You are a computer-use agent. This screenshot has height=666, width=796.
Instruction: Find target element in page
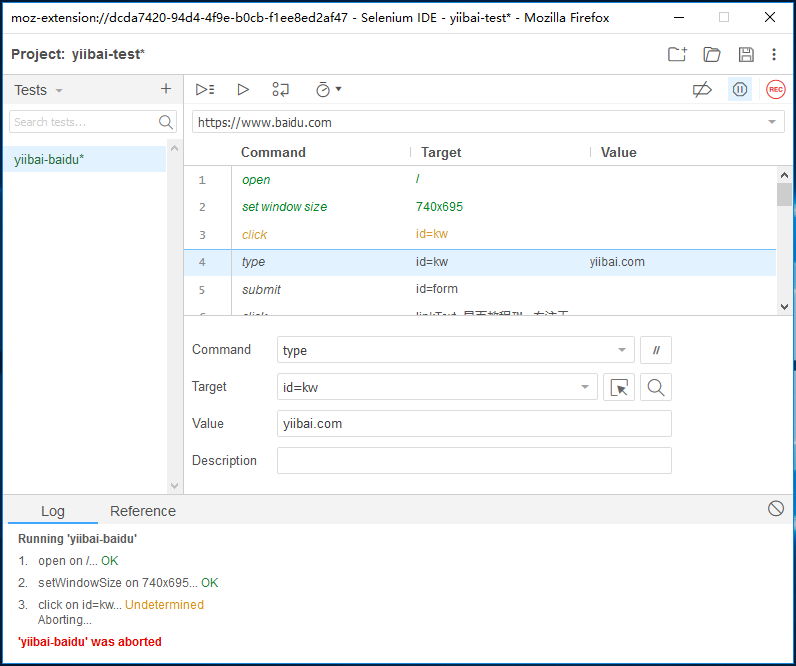[656, 387]
